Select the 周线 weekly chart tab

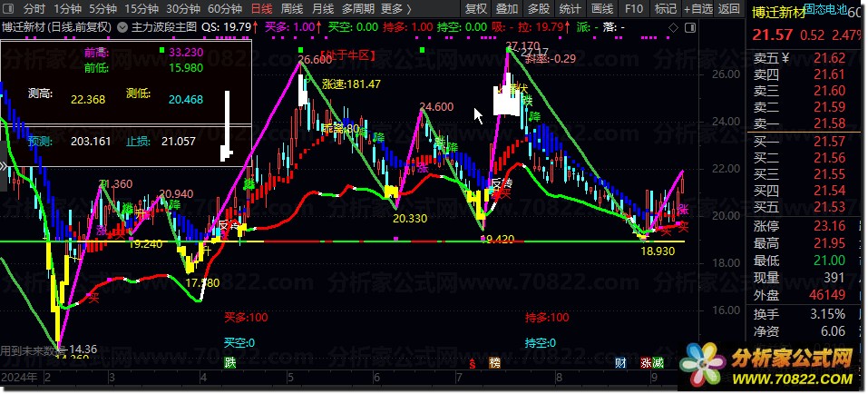tap(292, 9)
